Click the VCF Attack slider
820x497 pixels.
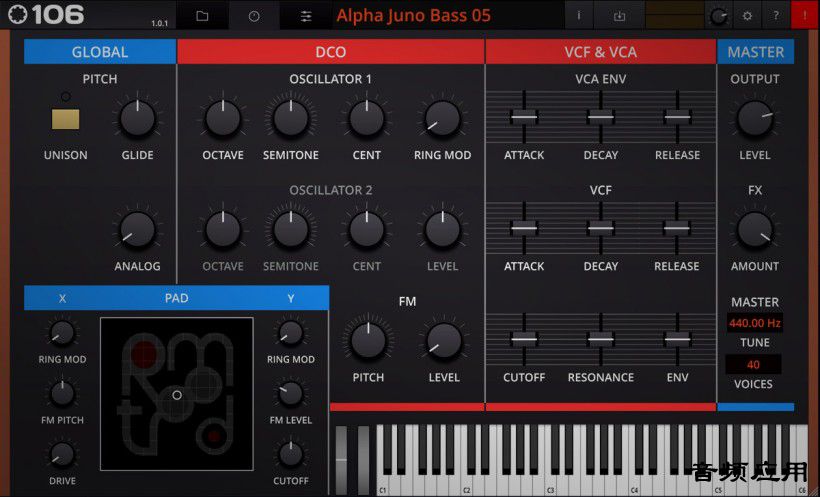point(524,228)
